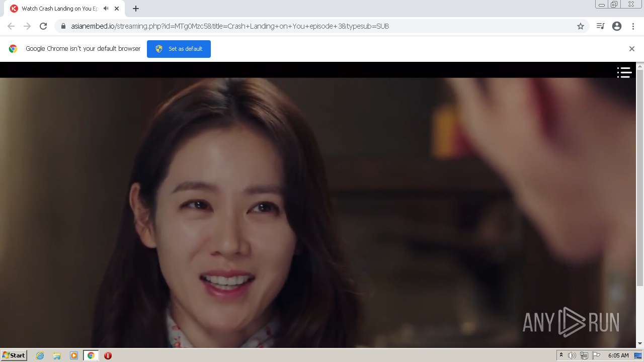This screenshot has width=644, height=362.
Task: Click page scrollbar down arrow
Action: (x=640, y=343)
